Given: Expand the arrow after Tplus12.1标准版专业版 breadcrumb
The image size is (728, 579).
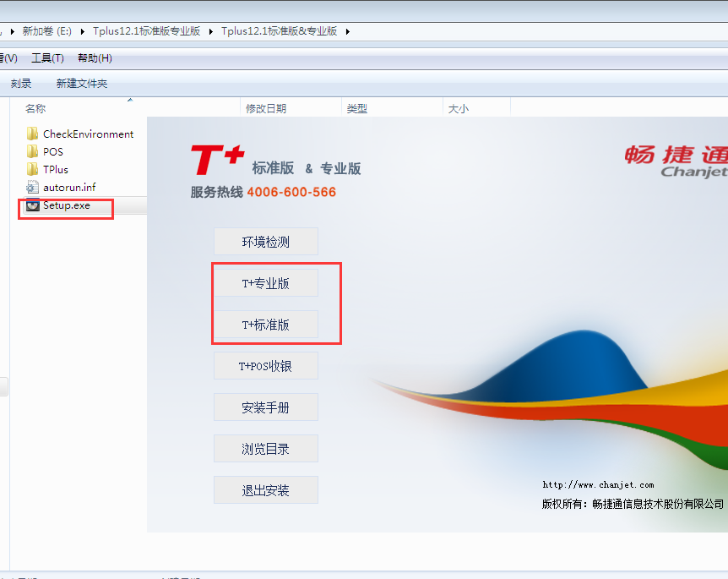Looking at the screenshot, I should click(x=211, y=31).
